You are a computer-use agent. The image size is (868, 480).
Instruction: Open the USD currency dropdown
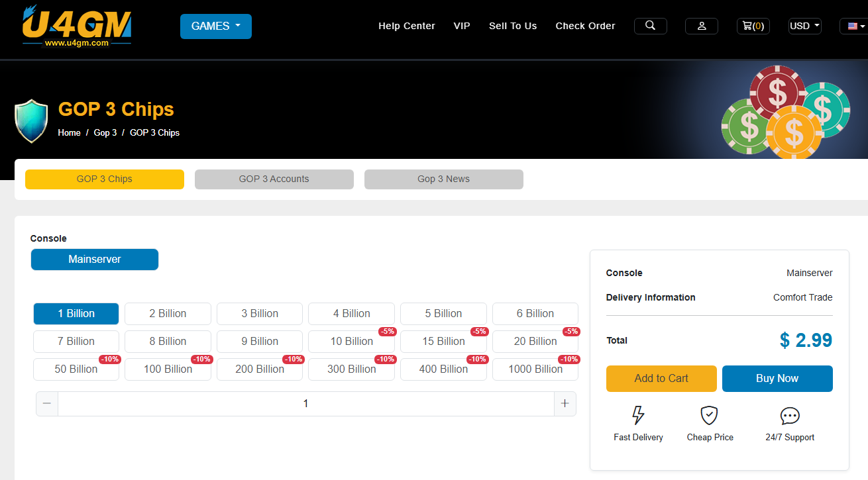(x=804, y=26)
